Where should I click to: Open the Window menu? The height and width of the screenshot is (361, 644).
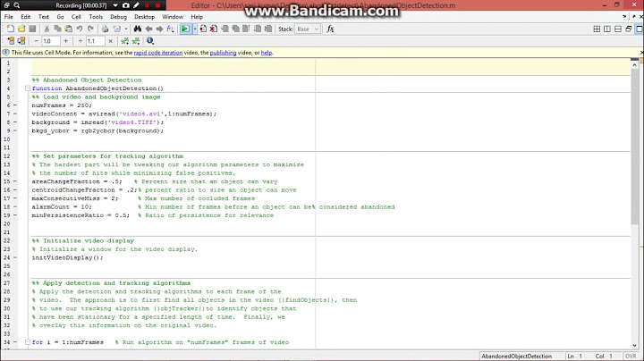[173, 17]
